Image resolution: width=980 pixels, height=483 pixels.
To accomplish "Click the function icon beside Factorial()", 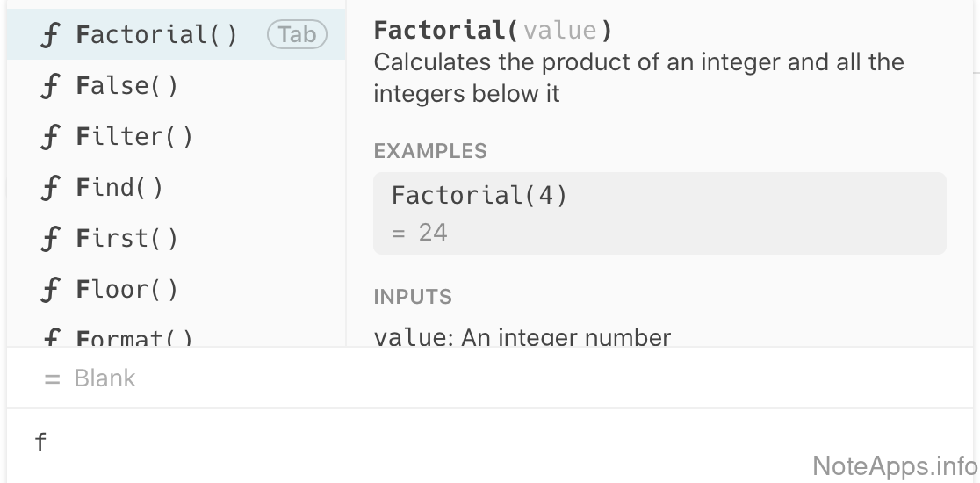I will (51, 36).
